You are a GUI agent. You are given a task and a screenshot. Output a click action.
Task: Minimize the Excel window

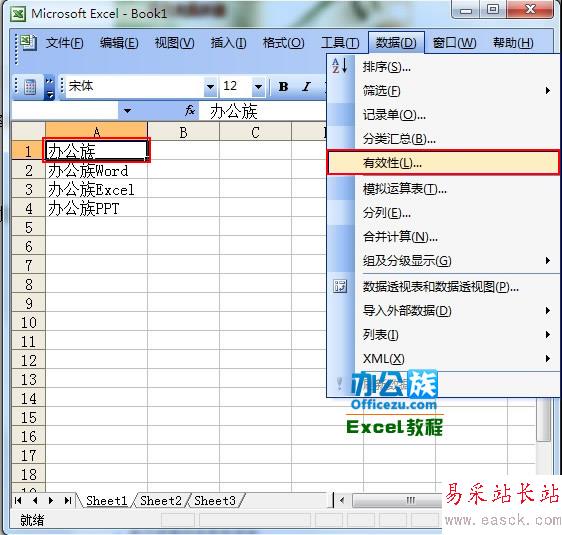[x=466, y=9]
